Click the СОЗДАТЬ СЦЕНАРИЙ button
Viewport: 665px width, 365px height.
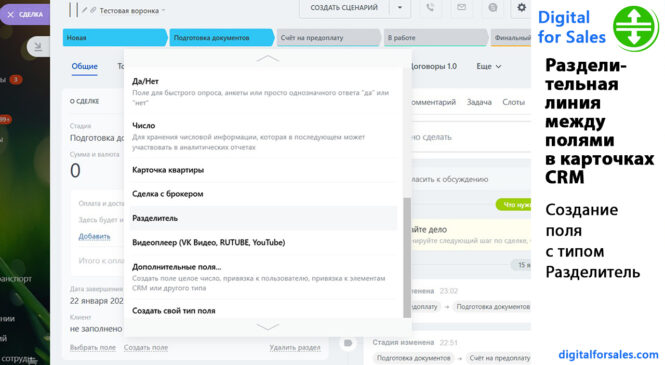point(344,8)
